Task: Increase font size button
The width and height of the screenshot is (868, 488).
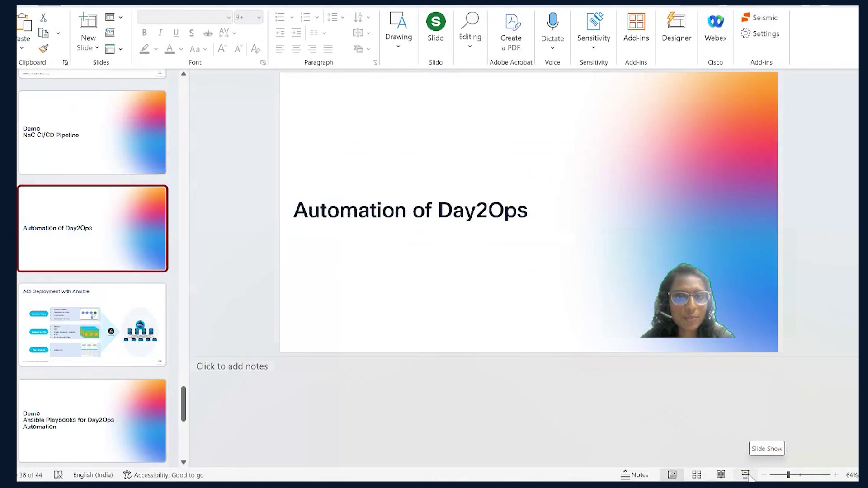Action: click(222, 48)
